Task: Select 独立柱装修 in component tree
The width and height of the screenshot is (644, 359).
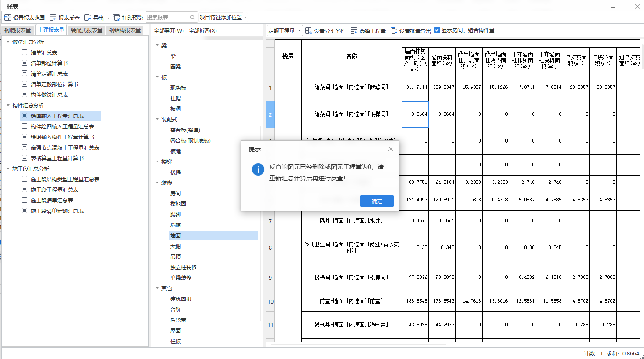Action: tap(183, 267)
